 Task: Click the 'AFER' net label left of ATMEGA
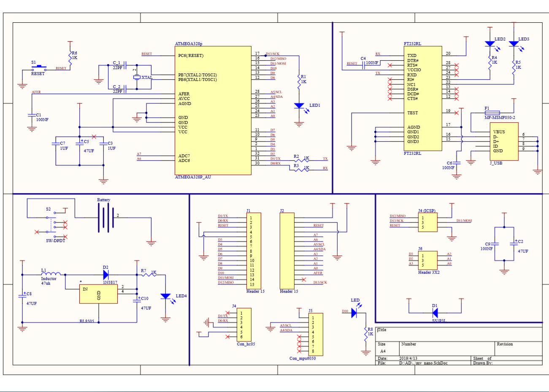tap(36, 92)
